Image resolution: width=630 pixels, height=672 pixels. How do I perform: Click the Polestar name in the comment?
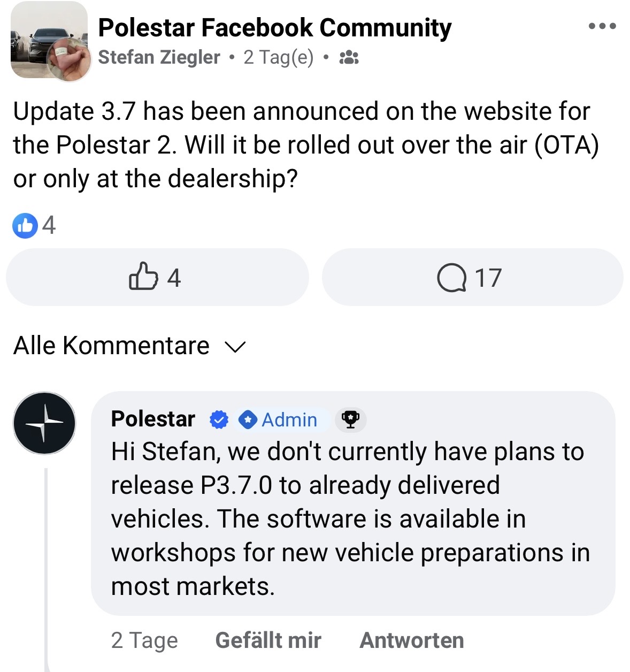[x=153, y=419]
